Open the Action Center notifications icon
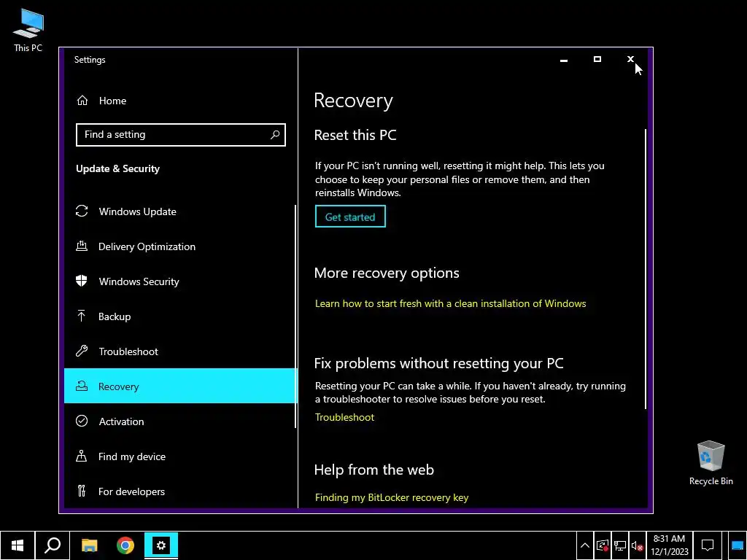The width and height of the screenshot is (747, 560). 708,546
